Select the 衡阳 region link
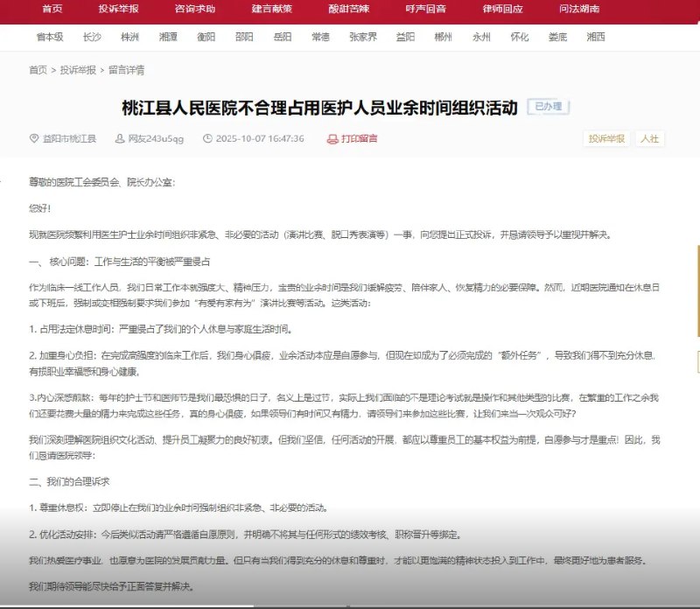 click(206, 37)
